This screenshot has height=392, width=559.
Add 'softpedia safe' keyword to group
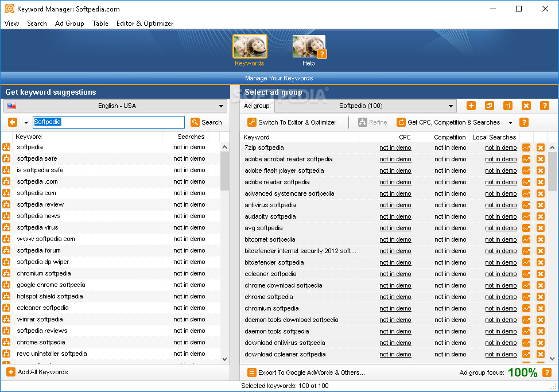tap(6, 158)
